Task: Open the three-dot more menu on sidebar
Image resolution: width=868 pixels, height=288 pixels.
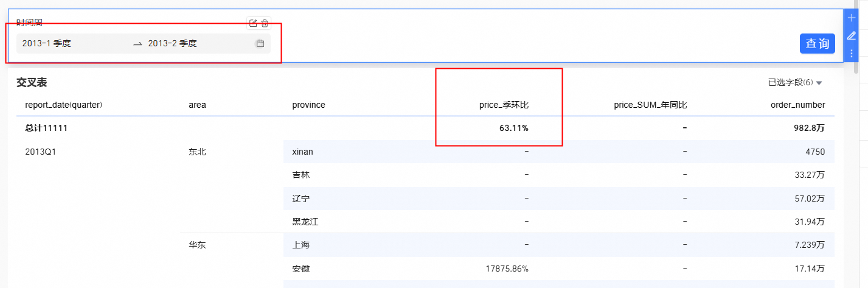Action: pos(852,54)
